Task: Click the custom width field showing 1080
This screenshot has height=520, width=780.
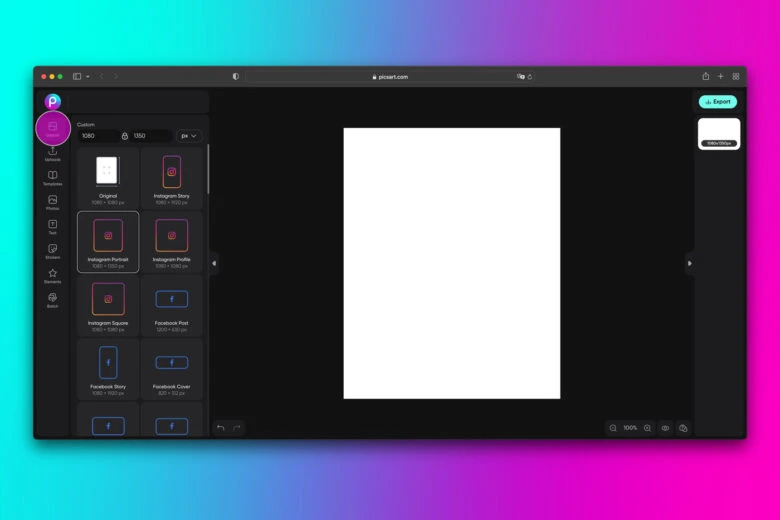Action: tap(97, 136)
